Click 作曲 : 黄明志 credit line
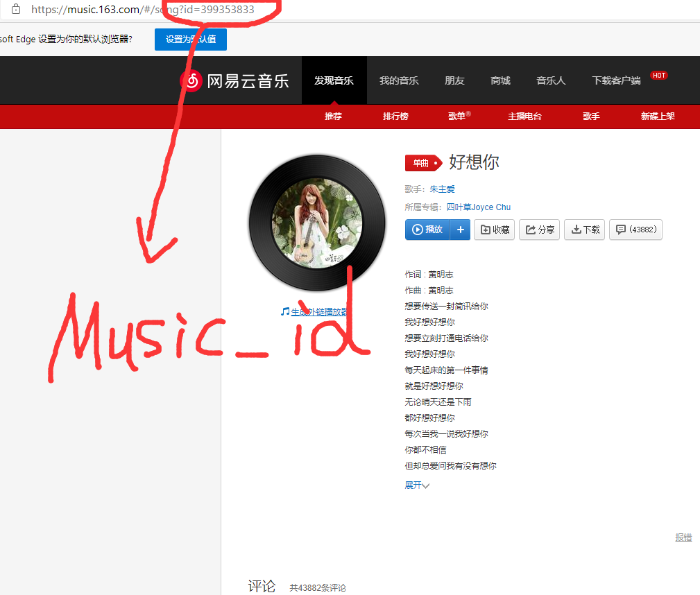The width and height of the screenshot is (700, 595). [x=429, y=290]
